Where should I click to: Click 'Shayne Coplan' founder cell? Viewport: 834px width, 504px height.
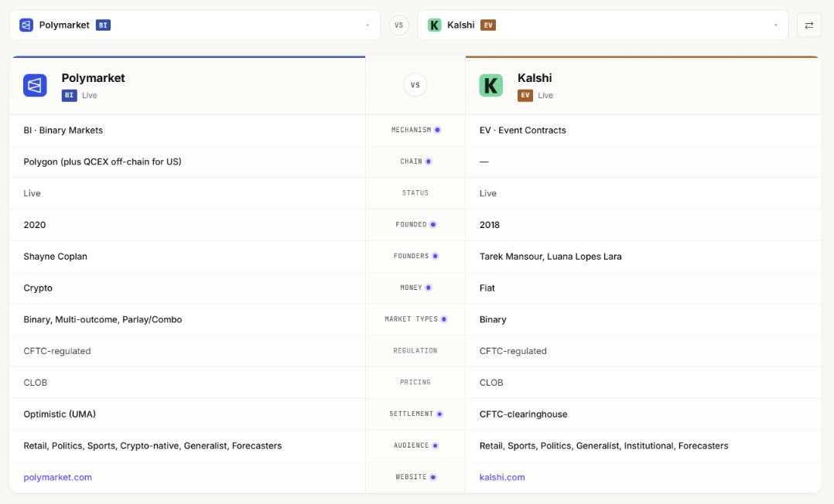pyautogui.click(x=56, y=257)
